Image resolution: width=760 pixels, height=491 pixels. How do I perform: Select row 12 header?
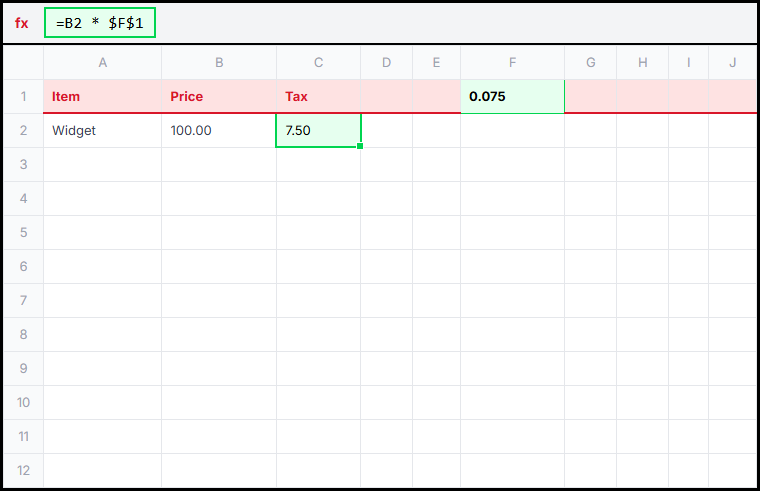point(23,470)
